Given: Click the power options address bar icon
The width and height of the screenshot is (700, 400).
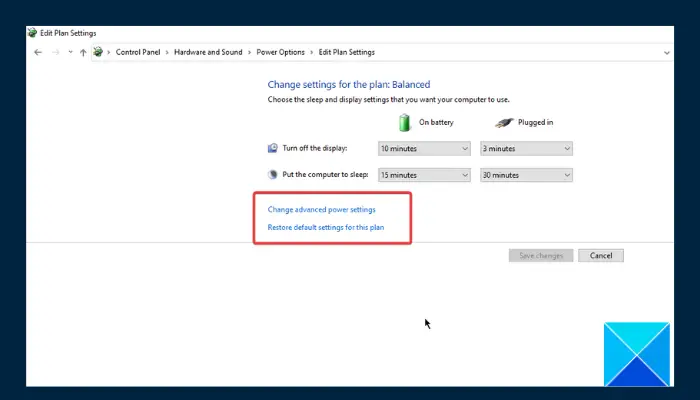Looking at the screenshot, I should (x=98, y=52).
